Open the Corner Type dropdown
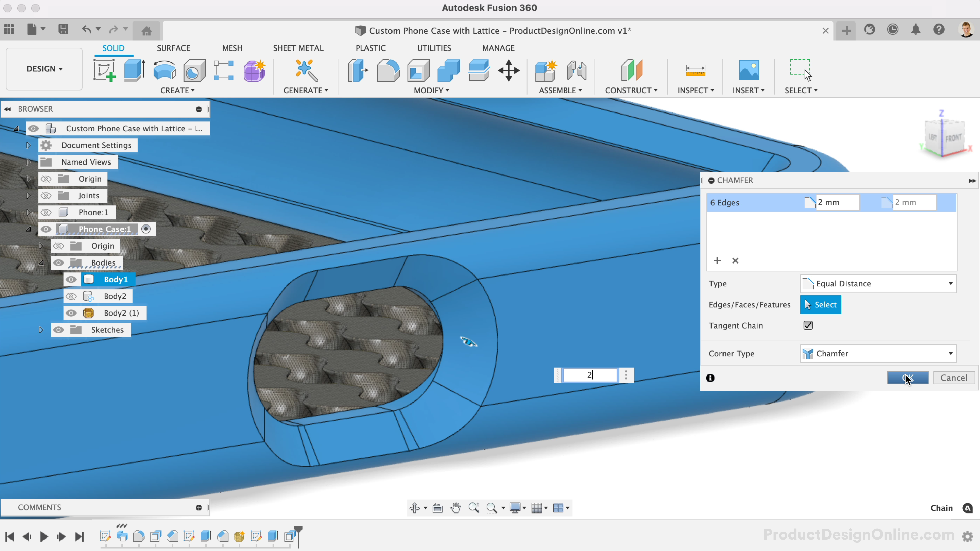Image resolution: width=980 pixels, height=551 pixels. coord(878,354)
